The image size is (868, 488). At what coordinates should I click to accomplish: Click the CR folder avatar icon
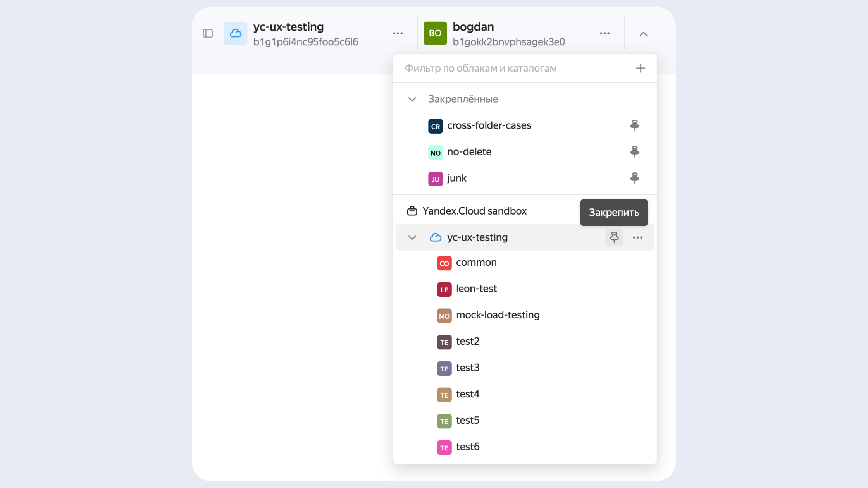click(436, 126)
